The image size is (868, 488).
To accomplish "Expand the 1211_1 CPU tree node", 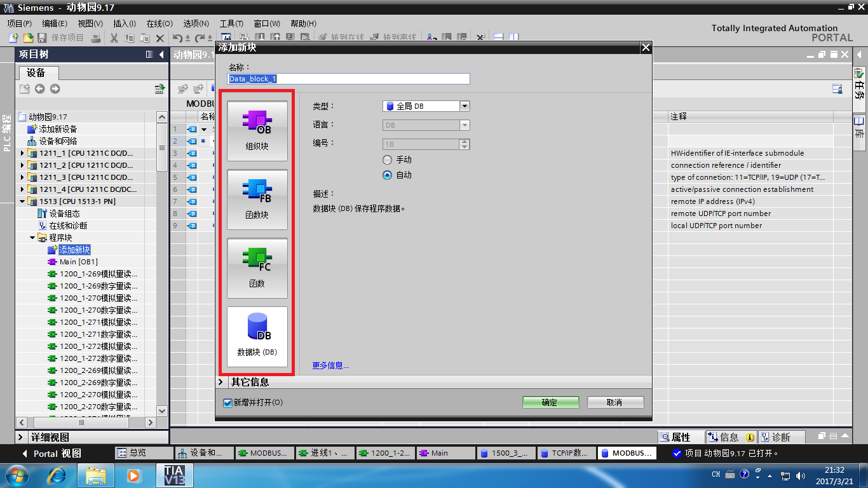I will (x=23, y=153).
